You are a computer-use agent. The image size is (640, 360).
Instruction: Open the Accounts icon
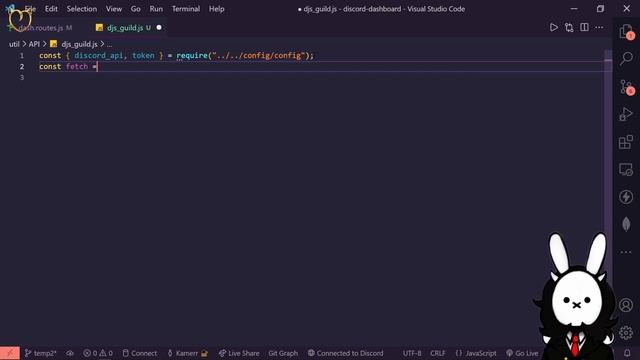(626, 305)
